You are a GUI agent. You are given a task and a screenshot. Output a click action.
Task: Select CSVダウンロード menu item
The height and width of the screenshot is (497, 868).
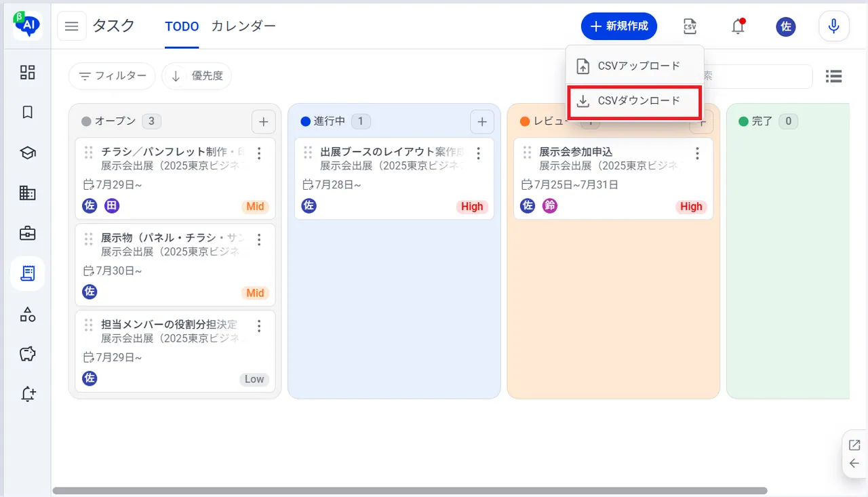pyautogui.click(x=635, y=101)
